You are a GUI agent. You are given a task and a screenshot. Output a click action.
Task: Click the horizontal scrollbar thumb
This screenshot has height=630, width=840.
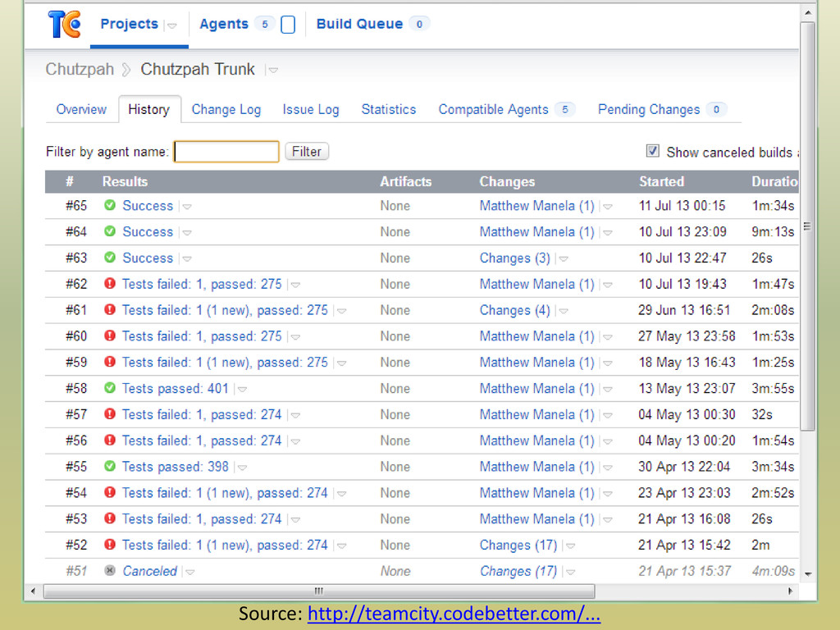pos(319,591)
